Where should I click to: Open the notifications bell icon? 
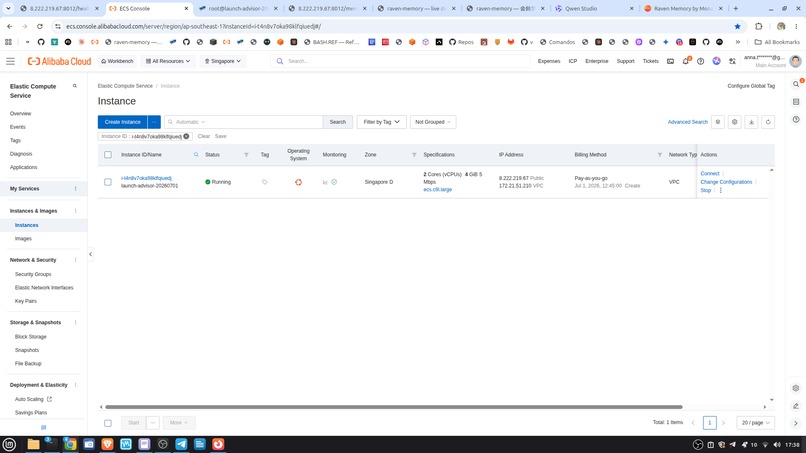(686, 61)
